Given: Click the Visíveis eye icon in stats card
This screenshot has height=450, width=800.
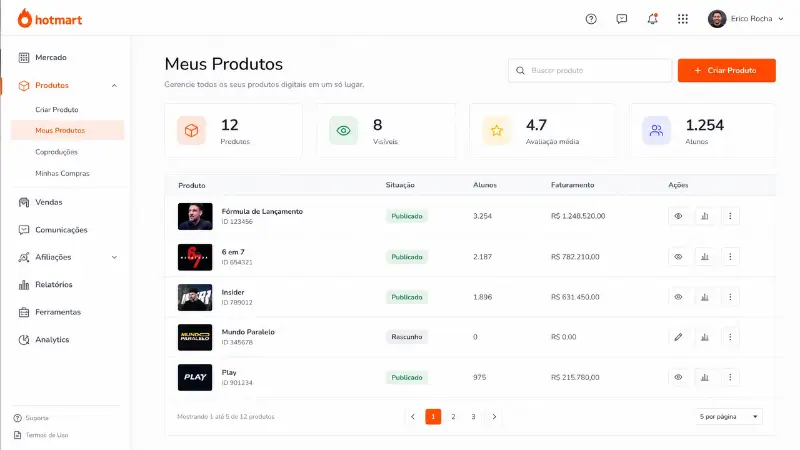Looking at the screenshot, I should (343, 131).
